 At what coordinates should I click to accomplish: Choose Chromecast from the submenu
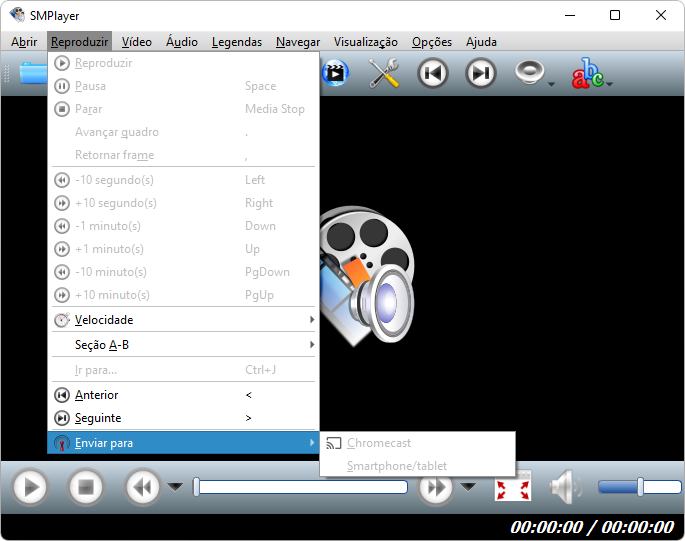(x=418, y=443)
